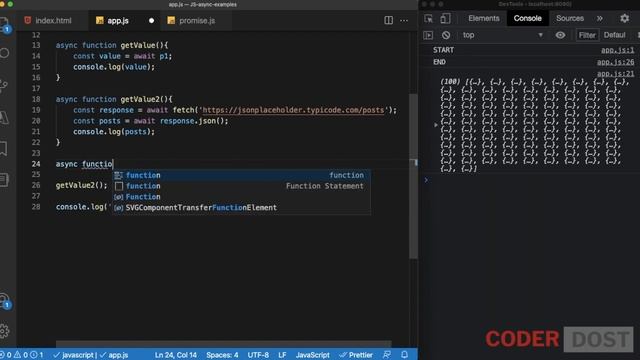Open Explorer in the activity bar
This screenshot has width=640, height=360.
[x=4, y=24]
